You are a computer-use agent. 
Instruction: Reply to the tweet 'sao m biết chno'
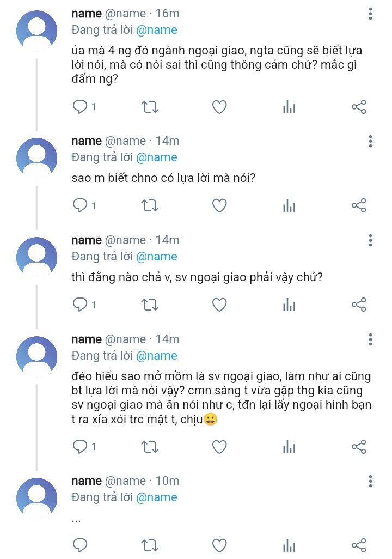80,206
